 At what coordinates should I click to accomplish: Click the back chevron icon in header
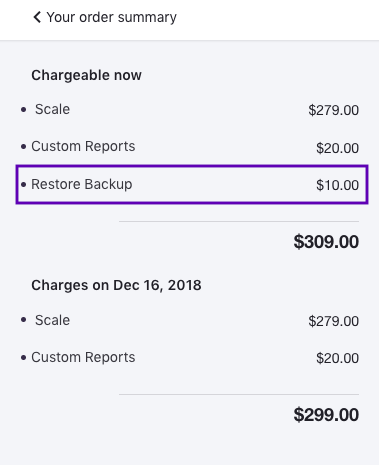pyautogui.click(x=37, y=17)
